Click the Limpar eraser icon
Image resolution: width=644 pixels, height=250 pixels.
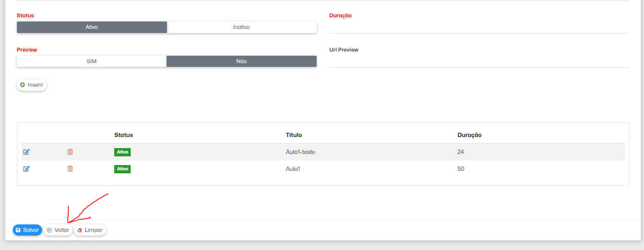coord(80,230)
